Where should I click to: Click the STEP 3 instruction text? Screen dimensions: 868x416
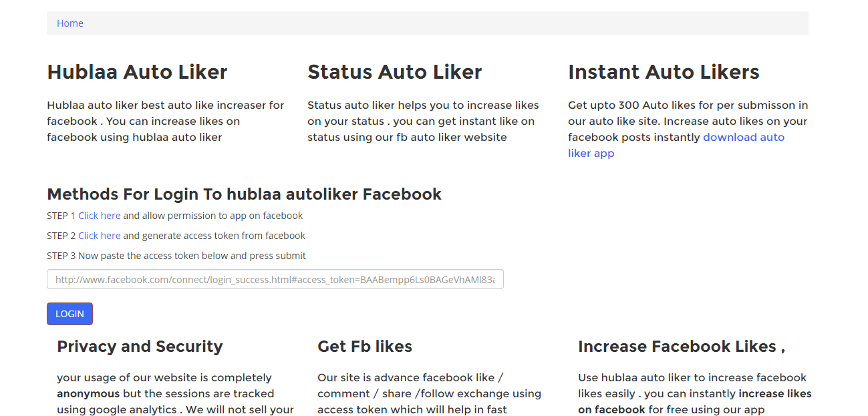(x=176, y=256)
